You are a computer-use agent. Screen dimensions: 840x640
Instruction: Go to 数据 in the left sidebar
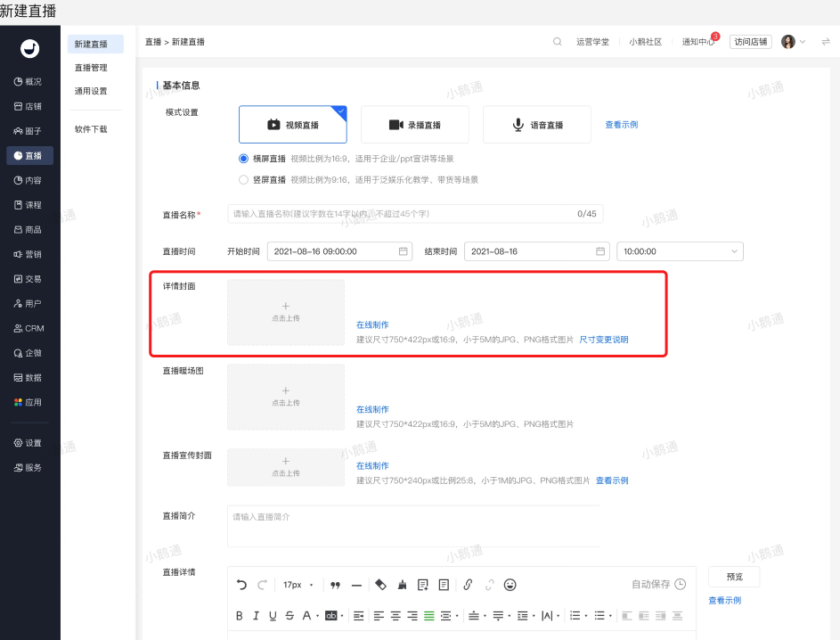(28, 377)
